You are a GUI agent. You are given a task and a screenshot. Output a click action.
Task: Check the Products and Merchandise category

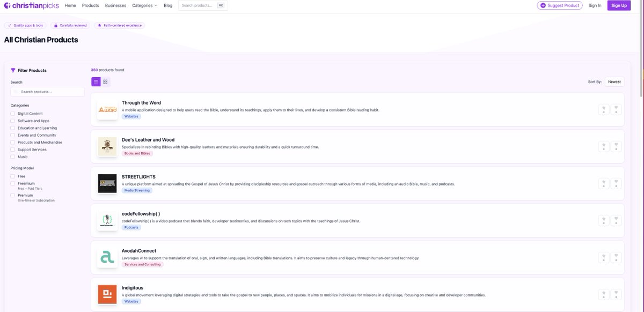point(13,143)
